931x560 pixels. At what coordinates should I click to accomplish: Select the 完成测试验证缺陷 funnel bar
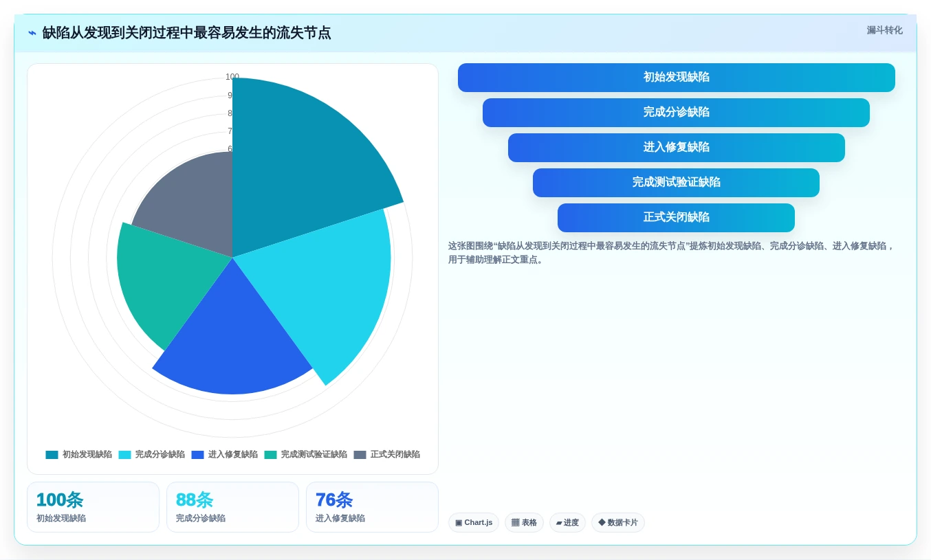pos(676,183)
